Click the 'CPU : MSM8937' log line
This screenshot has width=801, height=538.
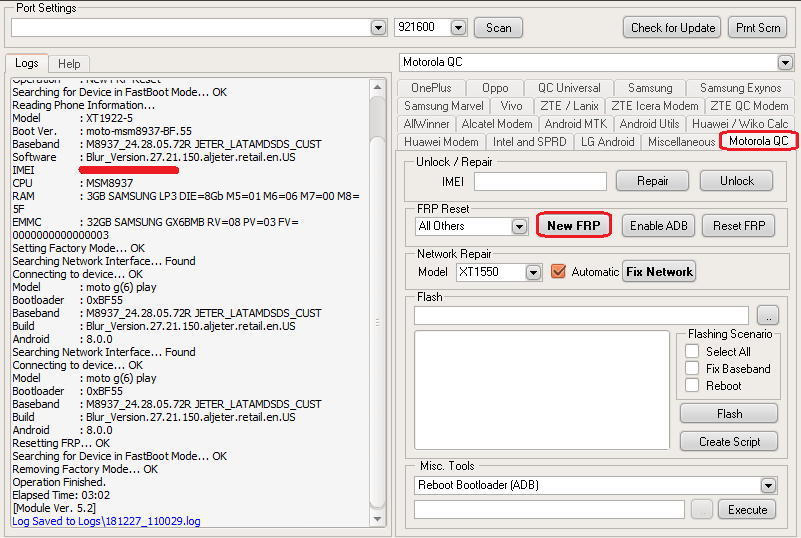[x=73, y=183]
